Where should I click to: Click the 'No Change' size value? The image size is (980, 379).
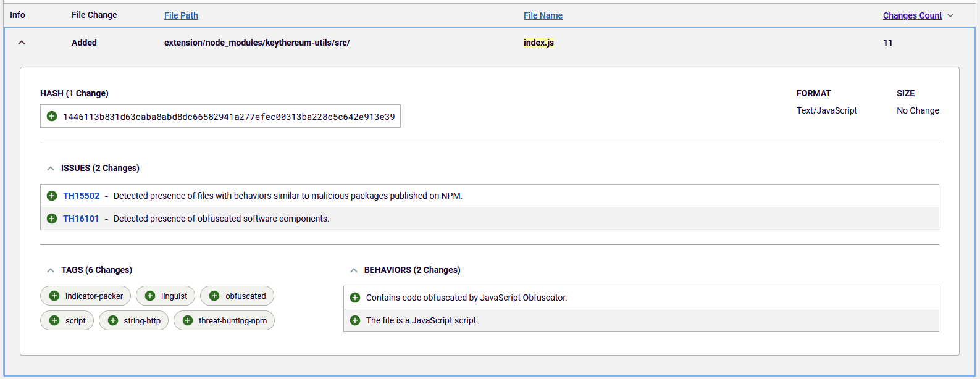(x=918, y=110)
